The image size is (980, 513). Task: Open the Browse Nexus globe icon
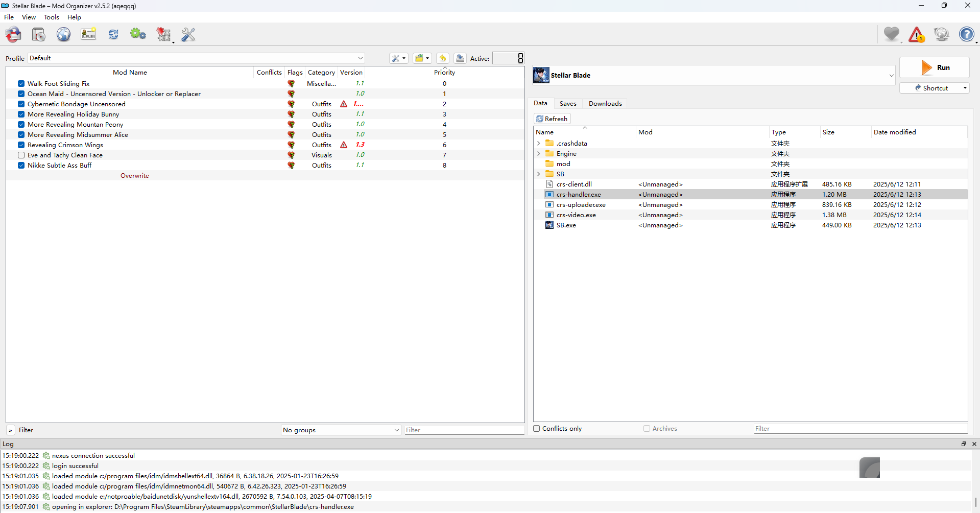click(x=63, y=34)
